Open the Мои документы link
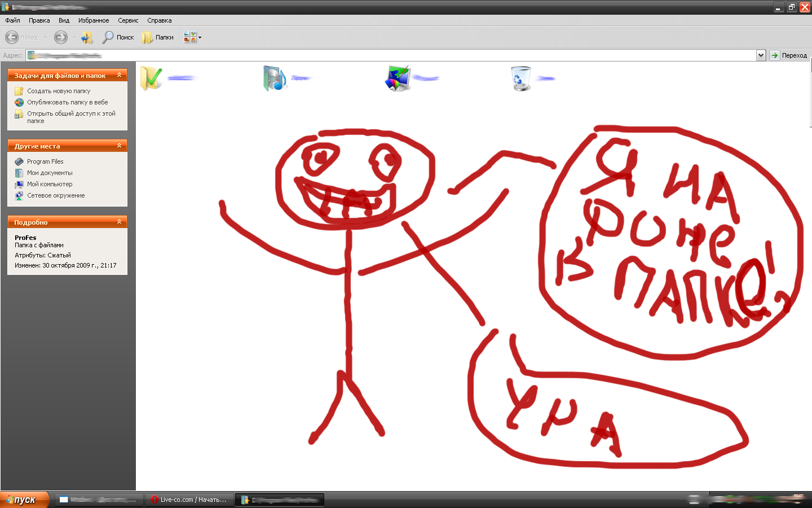812x508 pixels. pos(50,173)
